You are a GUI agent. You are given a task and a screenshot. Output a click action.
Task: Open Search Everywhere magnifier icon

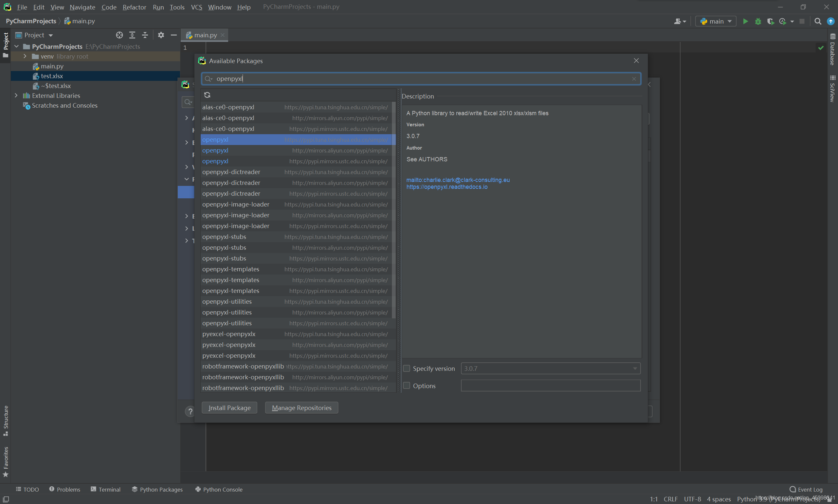click(818, 21)
